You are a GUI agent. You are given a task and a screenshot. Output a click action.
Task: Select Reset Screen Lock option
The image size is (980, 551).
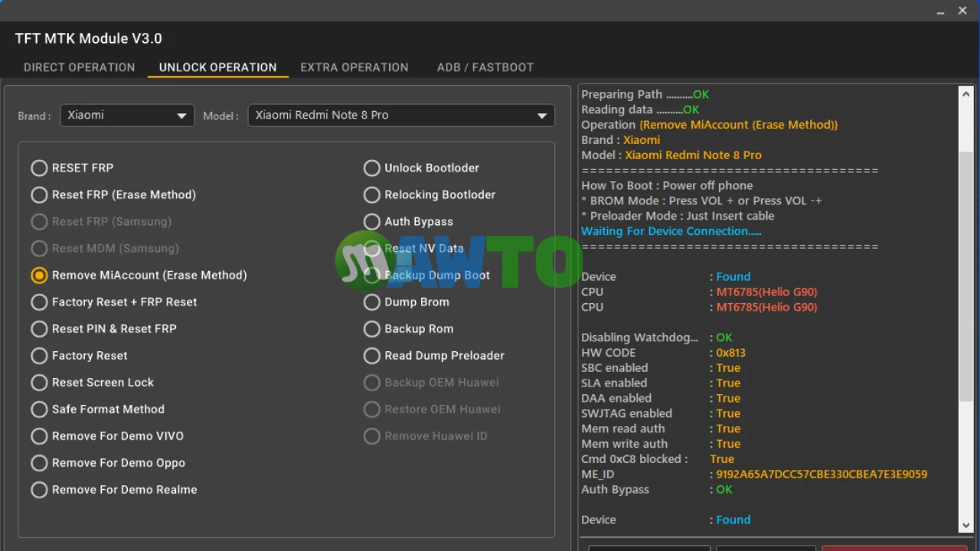click(x=92, y=382)
